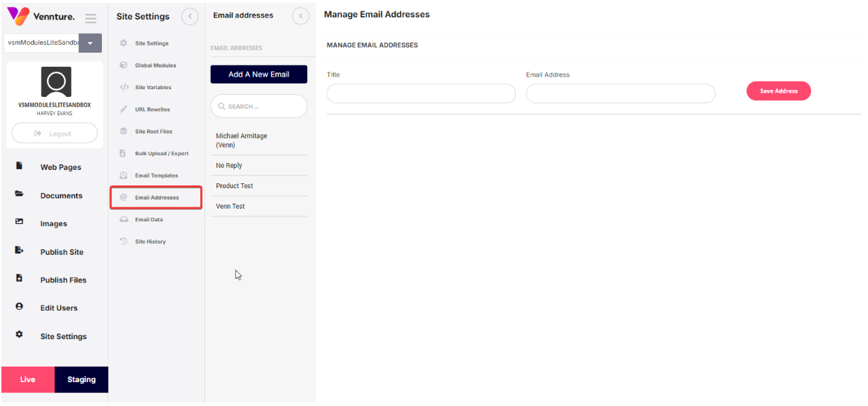The width and height of the screenshot is (868, 406).
Task: Switch to the Staging environment
Action: pos(82,379)
